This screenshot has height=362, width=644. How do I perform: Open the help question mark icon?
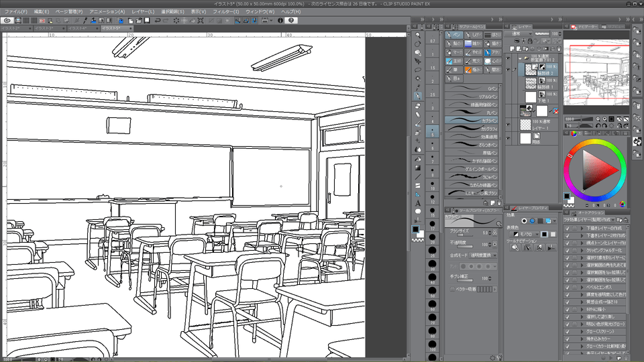(291, 21)
